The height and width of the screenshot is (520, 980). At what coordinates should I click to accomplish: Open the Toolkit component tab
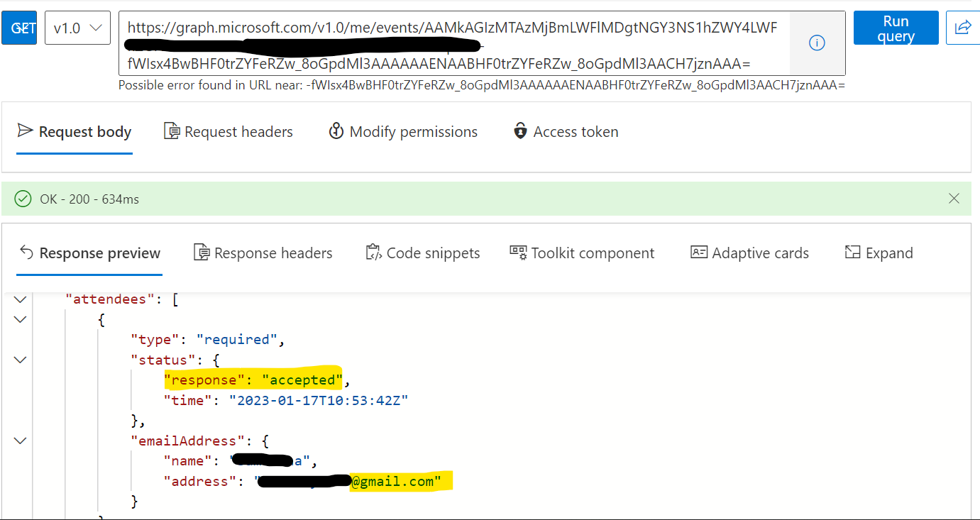click(x=583, y=253)
